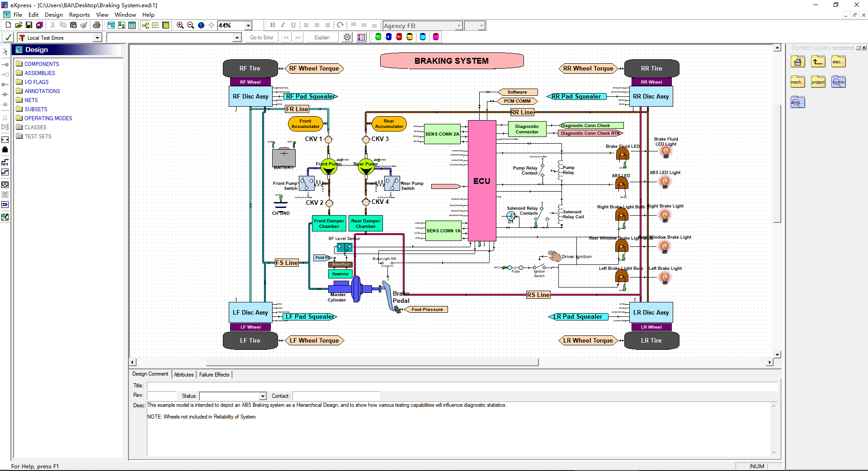Click the Explain button
This screenshot has width=868, height=471.
[x=322, y=38]
